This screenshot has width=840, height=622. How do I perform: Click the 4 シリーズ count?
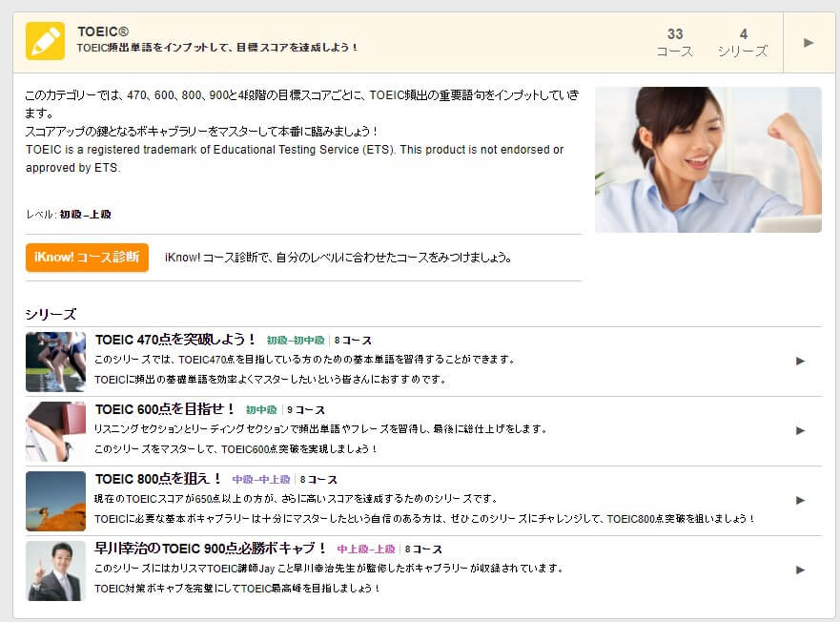(x=743, y=42)
